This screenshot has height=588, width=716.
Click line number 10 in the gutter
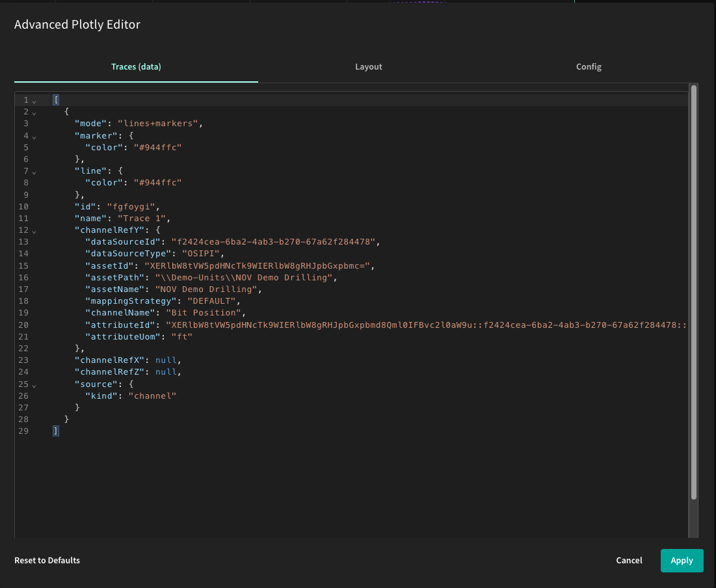click(23, 206)
